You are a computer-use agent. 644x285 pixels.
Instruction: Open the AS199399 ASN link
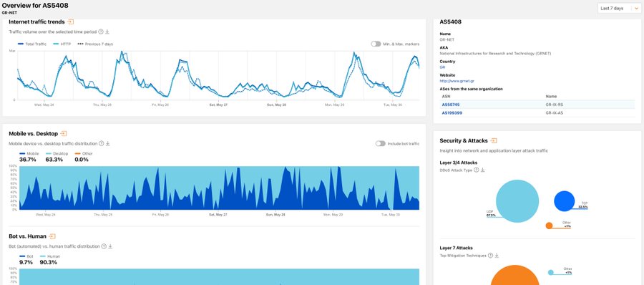(452, 112)
